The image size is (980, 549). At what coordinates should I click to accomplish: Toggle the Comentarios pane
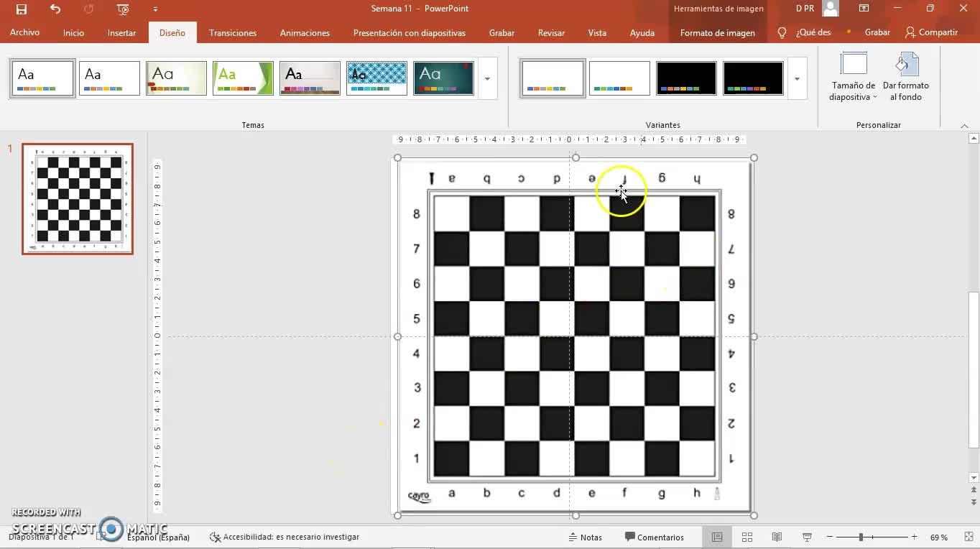(655, 537)
